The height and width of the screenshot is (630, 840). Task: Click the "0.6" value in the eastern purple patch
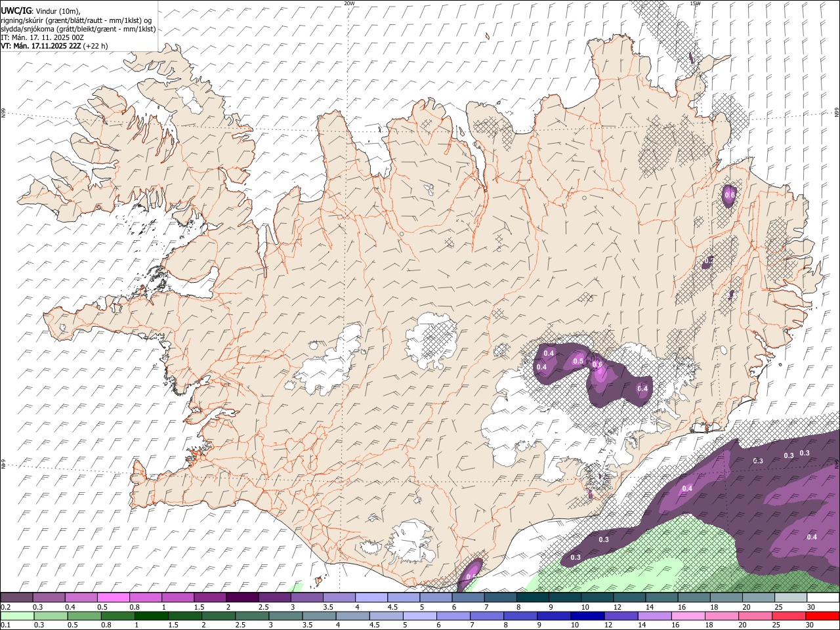(x=729, y=196)
